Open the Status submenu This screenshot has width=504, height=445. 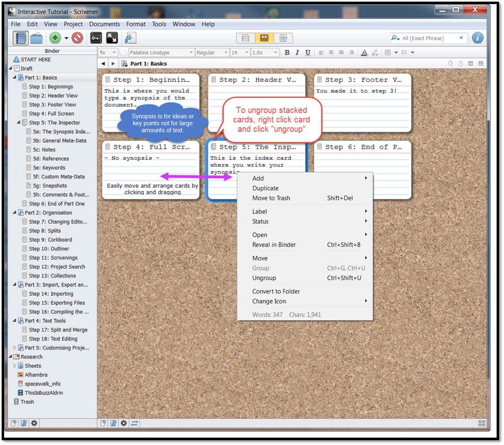pos(305,221)
